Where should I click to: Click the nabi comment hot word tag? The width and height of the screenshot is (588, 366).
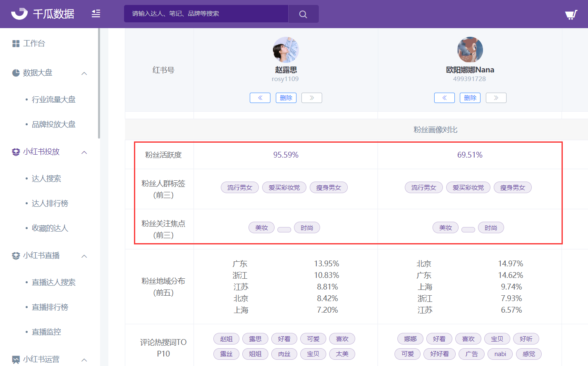click(500, 354)
